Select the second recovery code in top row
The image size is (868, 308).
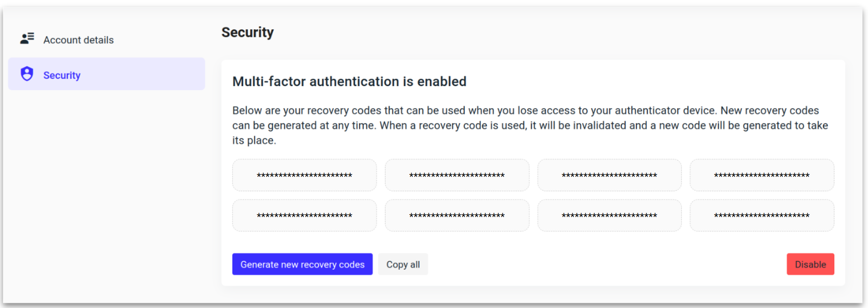[x=457, y=175]
